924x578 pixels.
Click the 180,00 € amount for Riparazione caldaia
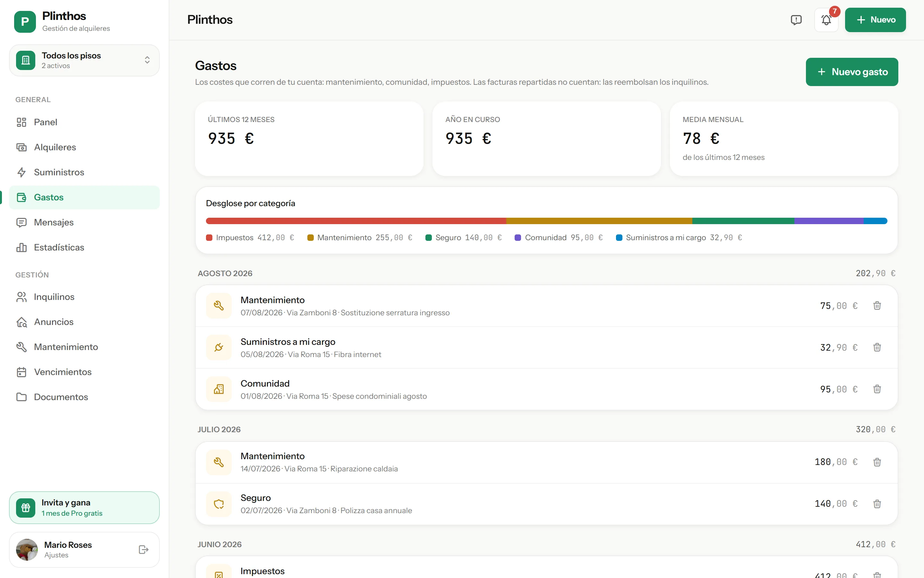(x=836, y=462)
